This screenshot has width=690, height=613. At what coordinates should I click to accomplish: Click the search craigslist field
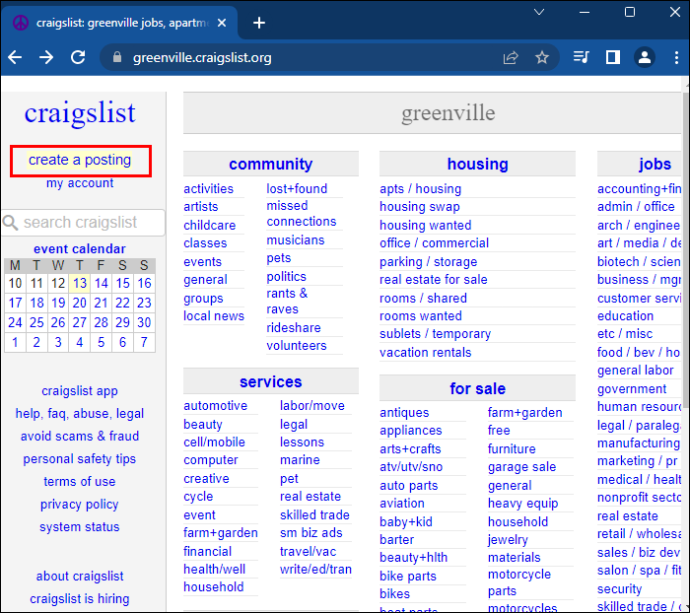point(84,223)
